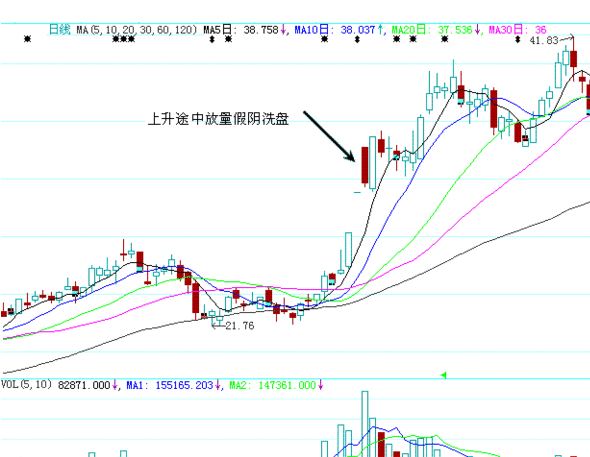Click the purple down arrow after MA2 value

[321, 385]
